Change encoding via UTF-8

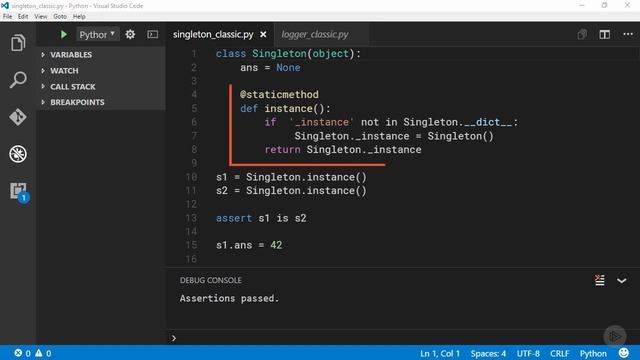click(528, 353)
